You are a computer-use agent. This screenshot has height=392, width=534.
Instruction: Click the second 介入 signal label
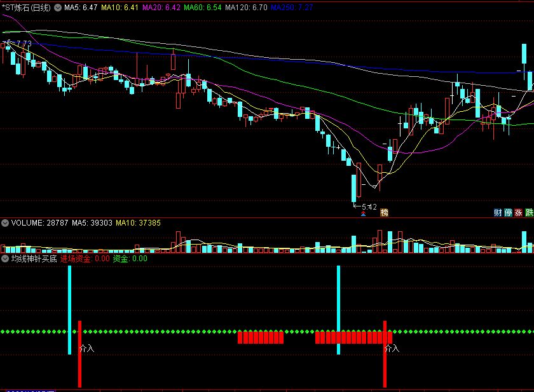coord(392,348)
